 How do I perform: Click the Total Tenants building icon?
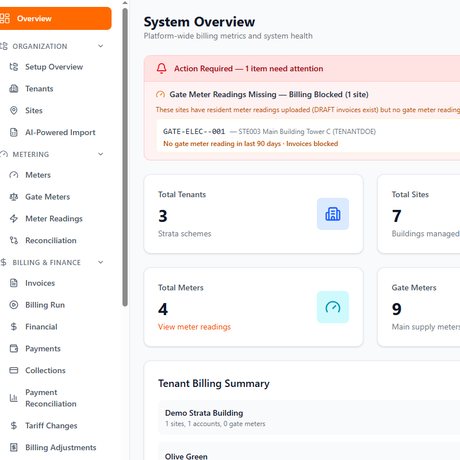coord(333,214)
